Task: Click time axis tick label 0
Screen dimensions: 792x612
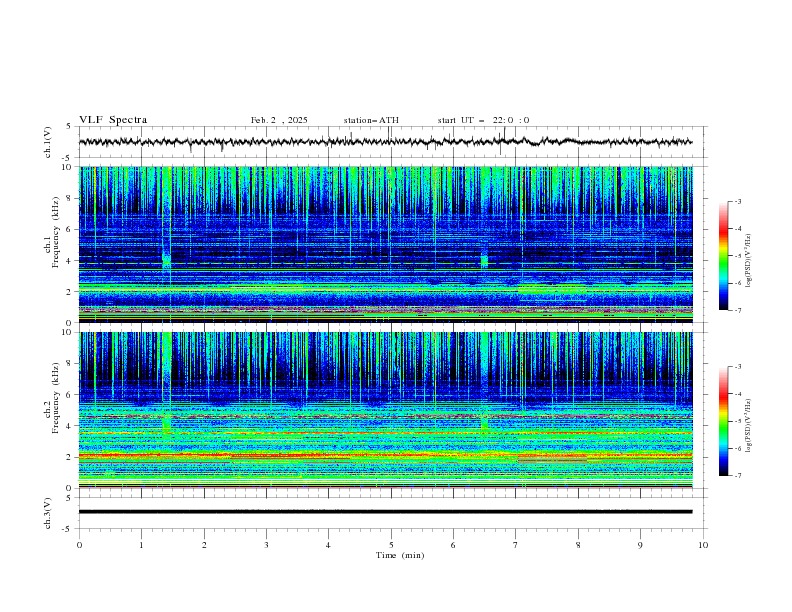Action: pos(79,545)
